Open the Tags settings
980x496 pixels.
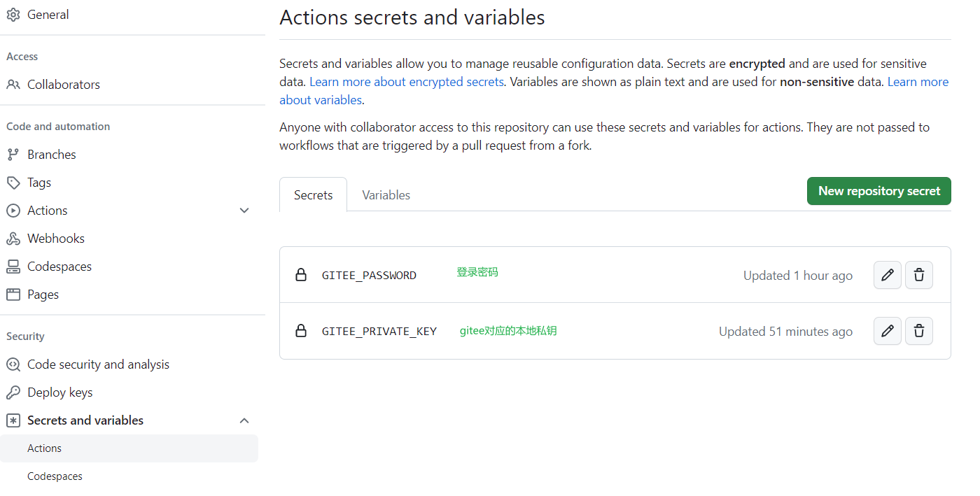pyautogui.click(x=39, y=183)
